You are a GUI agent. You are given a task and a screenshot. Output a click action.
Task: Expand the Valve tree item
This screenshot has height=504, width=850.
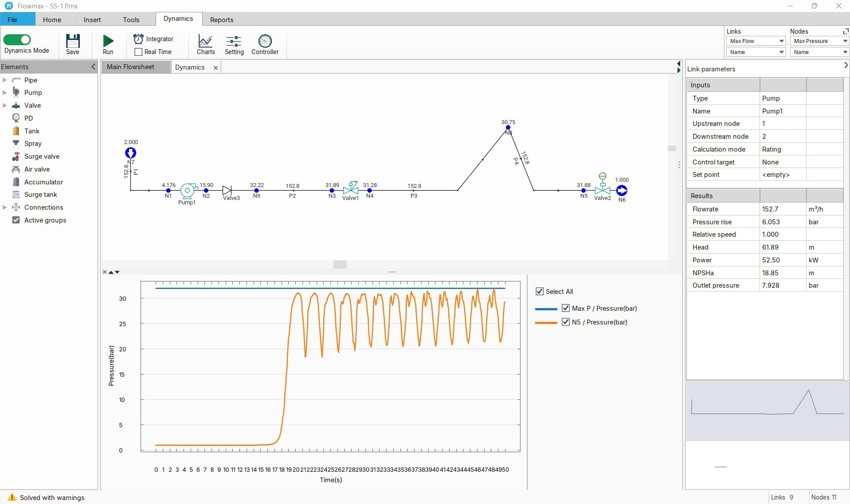tap(5, 105)
